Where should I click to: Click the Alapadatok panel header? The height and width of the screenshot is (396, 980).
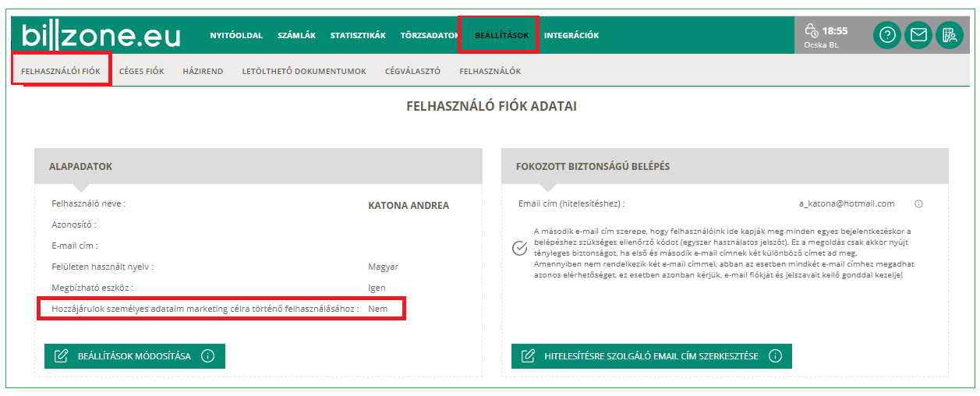pos(258,166)
